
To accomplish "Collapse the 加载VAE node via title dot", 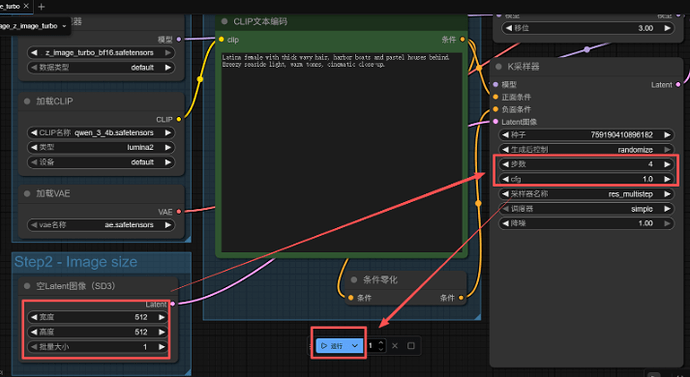I will pyautogui.click(x=27, y=194).
